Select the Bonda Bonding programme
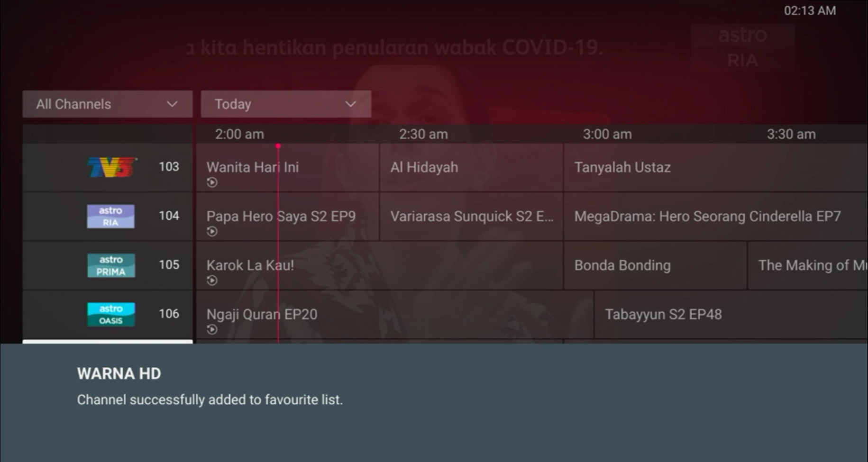 coord(655,265)
